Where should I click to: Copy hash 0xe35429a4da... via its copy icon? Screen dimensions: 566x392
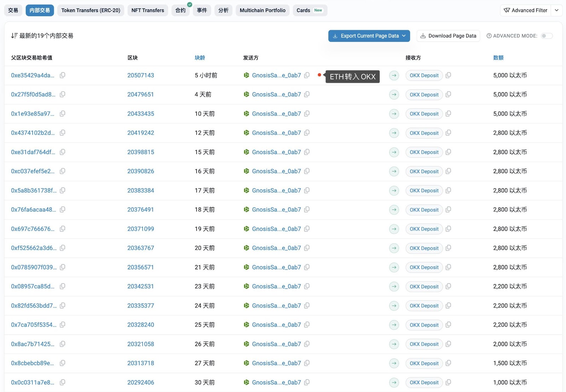(x=63, y=75)
